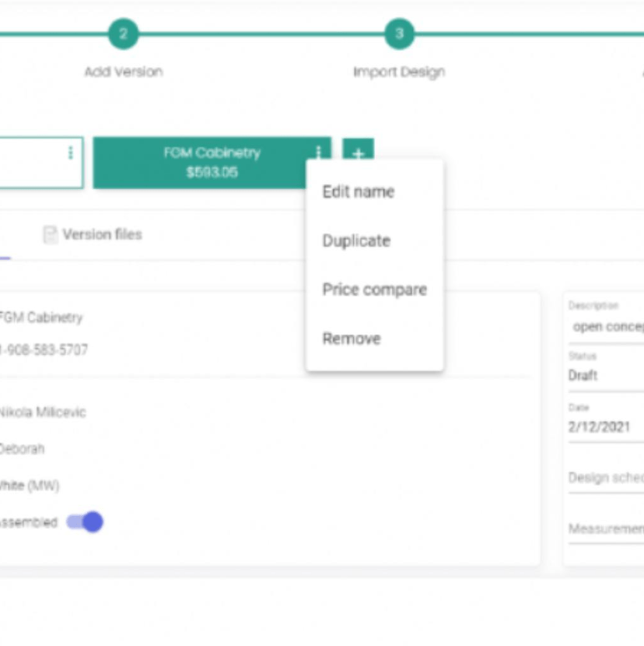Open the Version files tab
This screenshot has height=646, width=644.
[x=93, y=235]
